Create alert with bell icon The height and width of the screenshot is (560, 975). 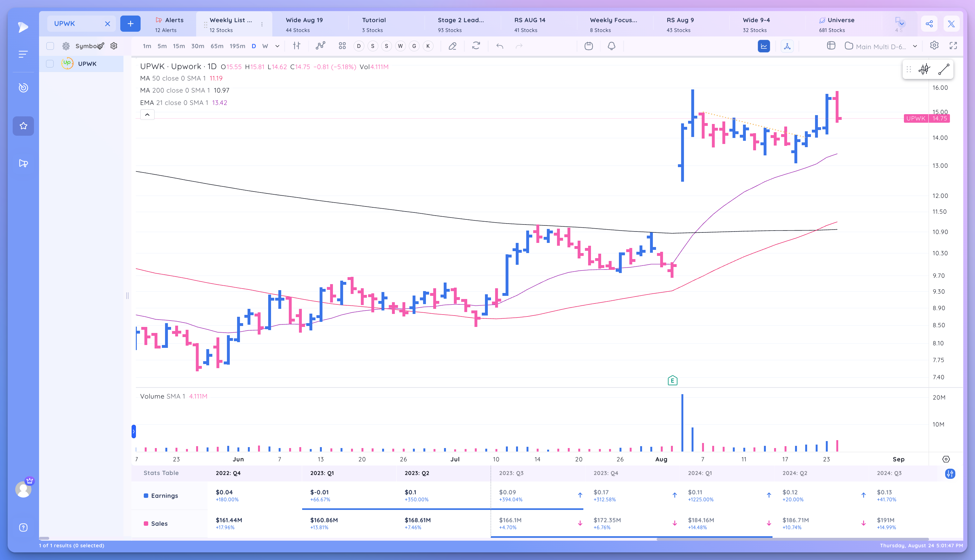click(611, 46)
